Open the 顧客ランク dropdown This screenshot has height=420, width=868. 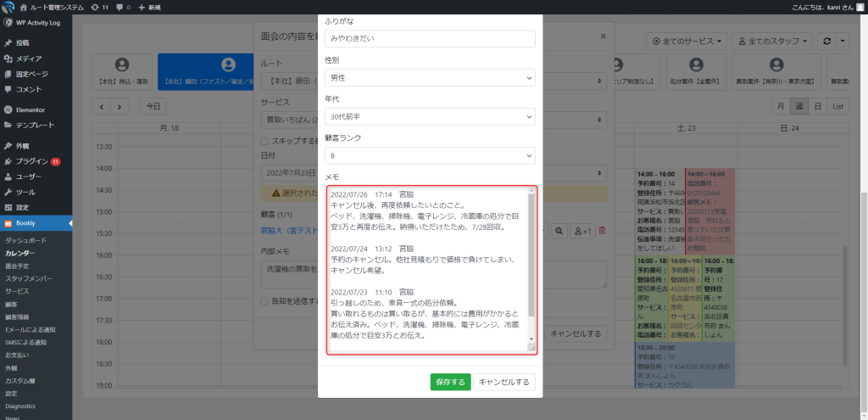tap(430, 155)
